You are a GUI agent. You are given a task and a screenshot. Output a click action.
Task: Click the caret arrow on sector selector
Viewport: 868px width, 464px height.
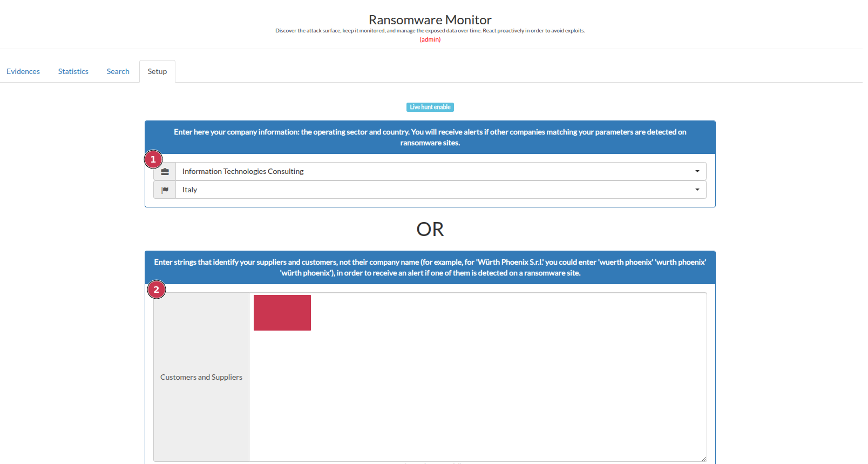coord(697,171)
